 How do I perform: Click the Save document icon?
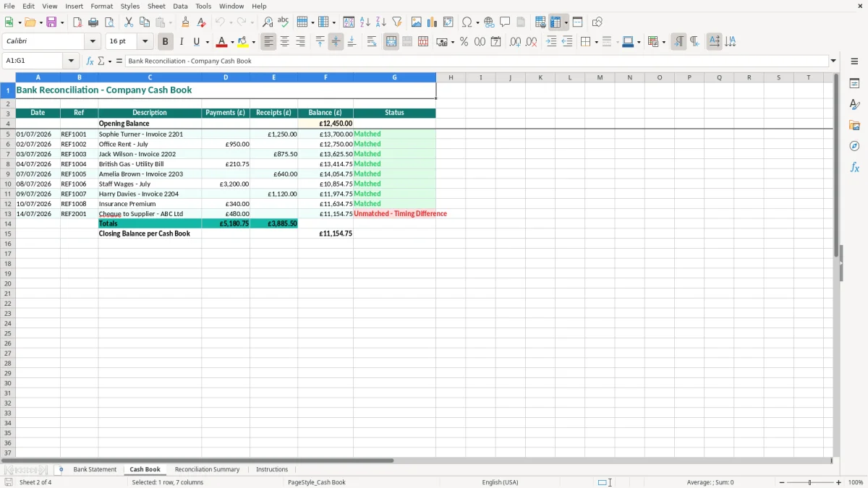pos(51,22)
